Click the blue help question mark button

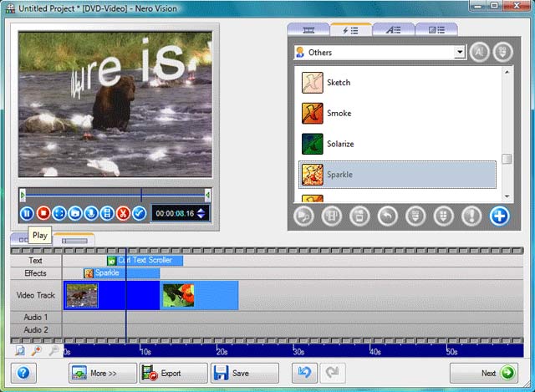[23, 373]
